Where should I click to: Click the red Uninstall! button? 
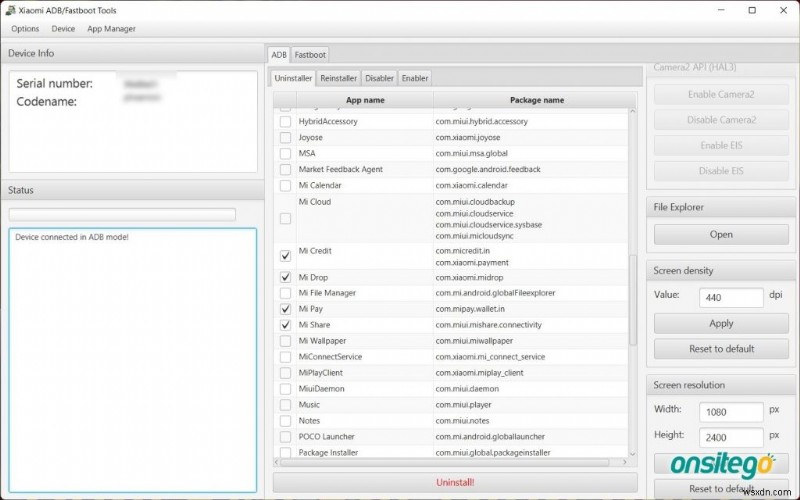[x=455, y=482]
